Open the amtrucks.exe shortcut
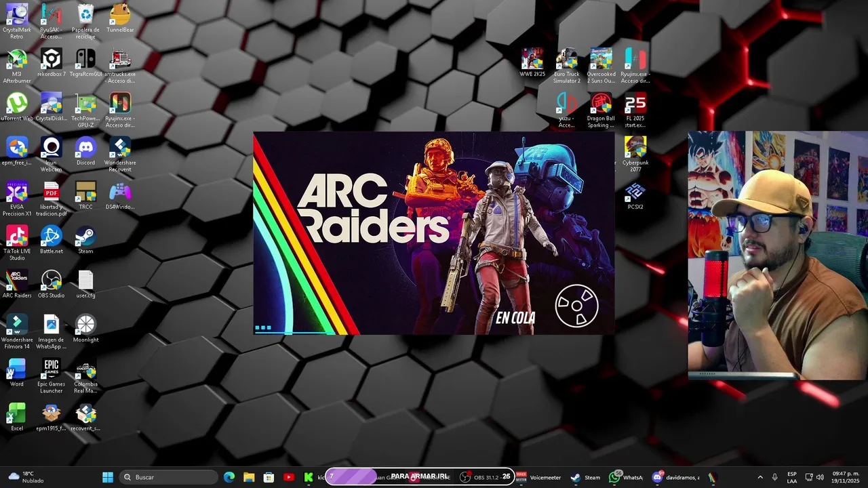This screenshot has height=488, width=868. click(120, 66)
